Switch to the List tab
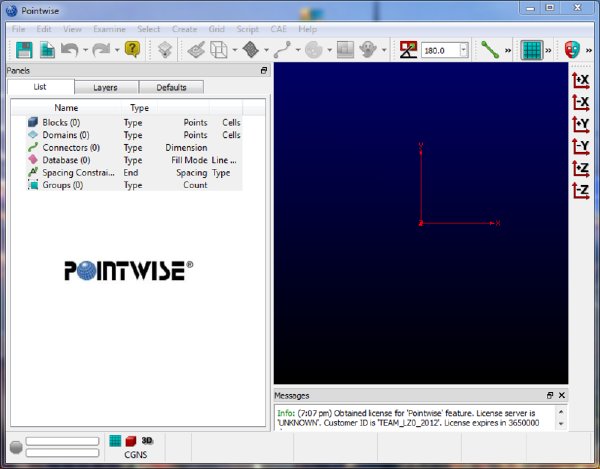 point(40,87)
